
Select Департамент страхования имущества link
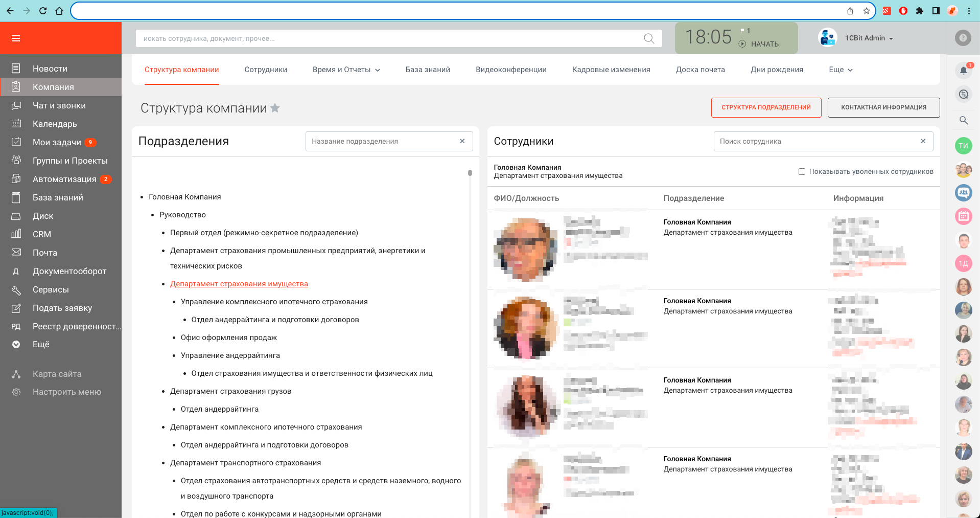tap(239, 284)
